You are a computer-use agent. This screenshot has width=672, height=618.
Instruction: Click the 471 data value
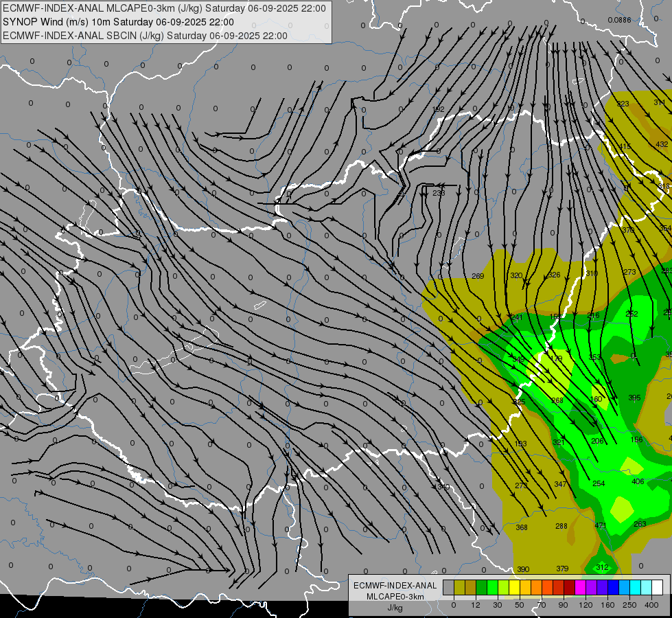(601, 525)
